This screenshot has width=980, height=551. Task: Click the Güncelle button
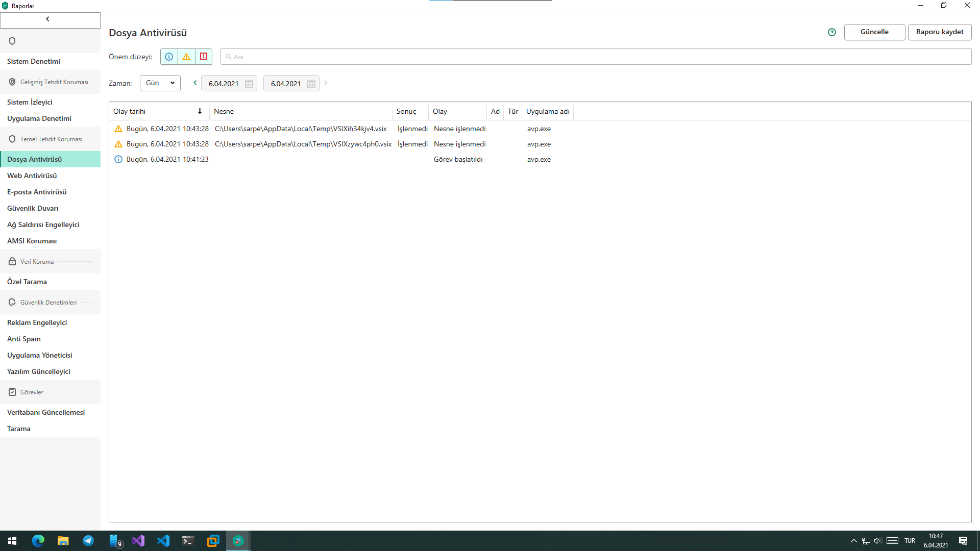click(x=874, y=32)
